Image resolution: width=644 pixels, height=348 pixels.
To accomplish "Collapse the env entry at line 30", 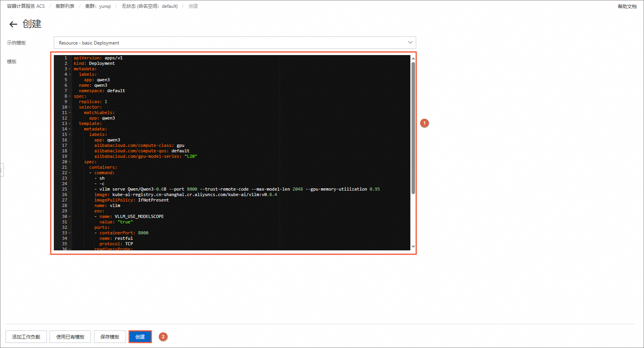I will (70, 217).
